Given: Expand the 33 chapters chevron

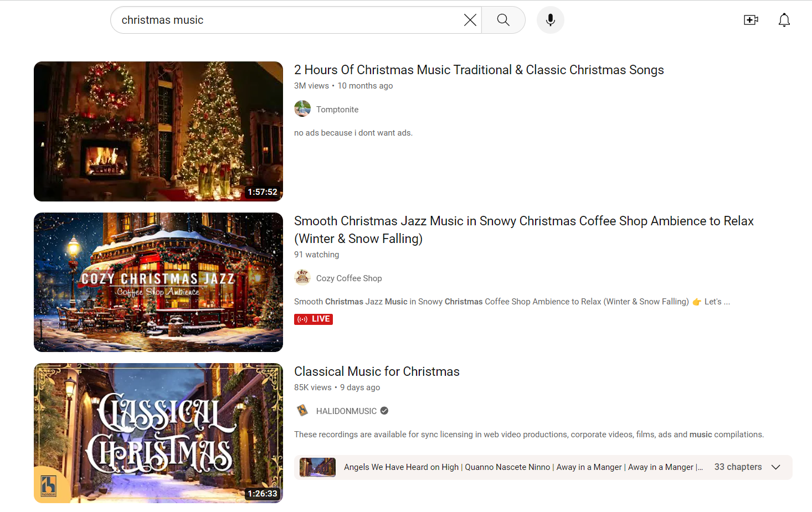Looking at the screenshot, I should point(776,467).
